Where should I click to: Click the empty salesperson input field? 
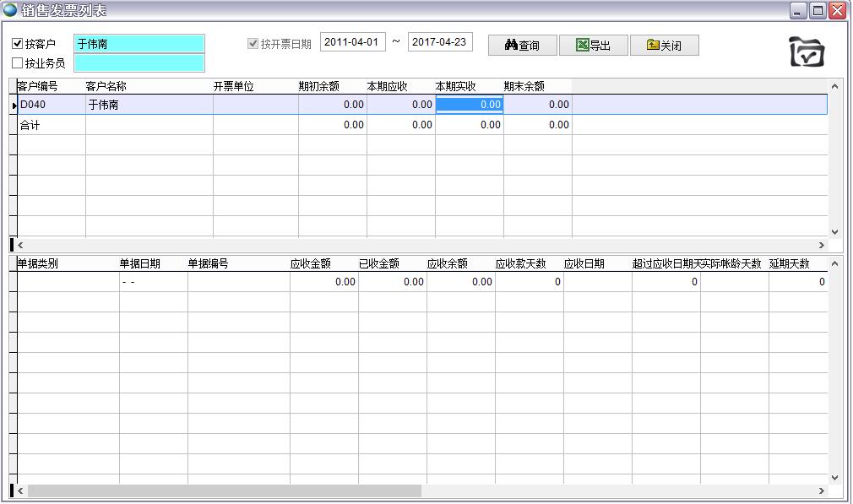pos(139,63)
